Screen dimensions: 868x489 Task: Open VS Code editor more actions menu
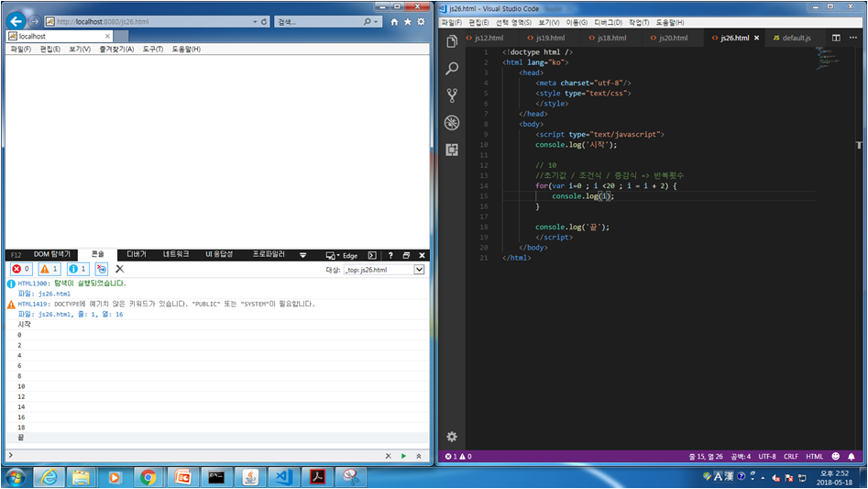click(x=853, y=38)
